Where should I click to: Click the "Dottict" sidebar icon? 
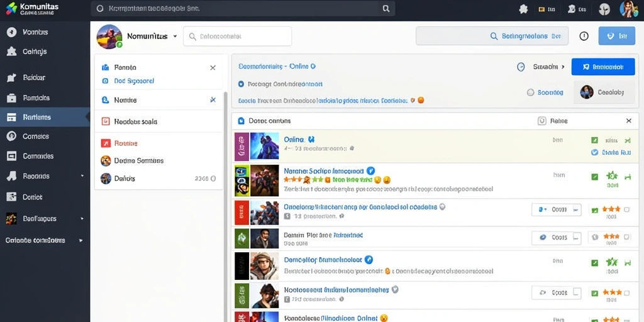[x=11, y=197]
